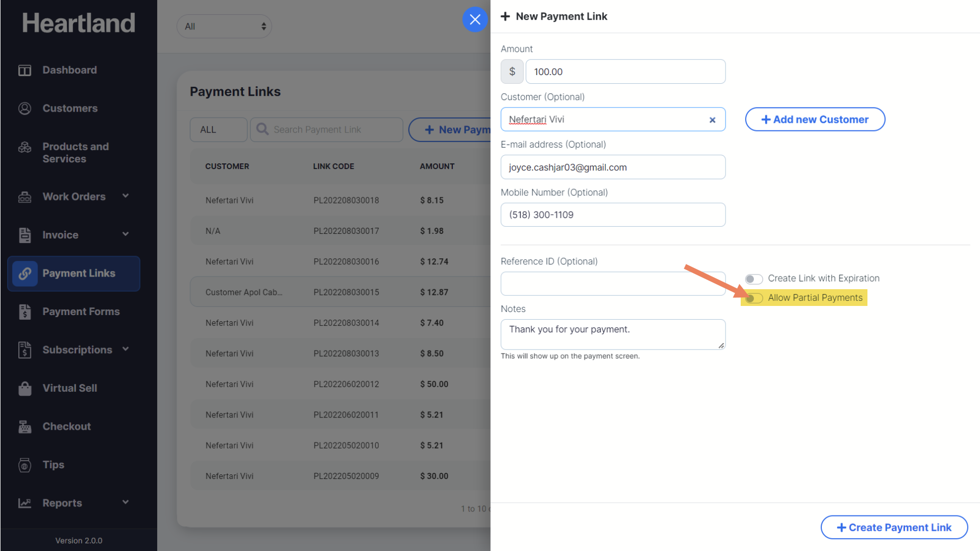Viewport: 980px width, 551px height.
Task: Select row with link code PL202208030016
Action: 340,262
